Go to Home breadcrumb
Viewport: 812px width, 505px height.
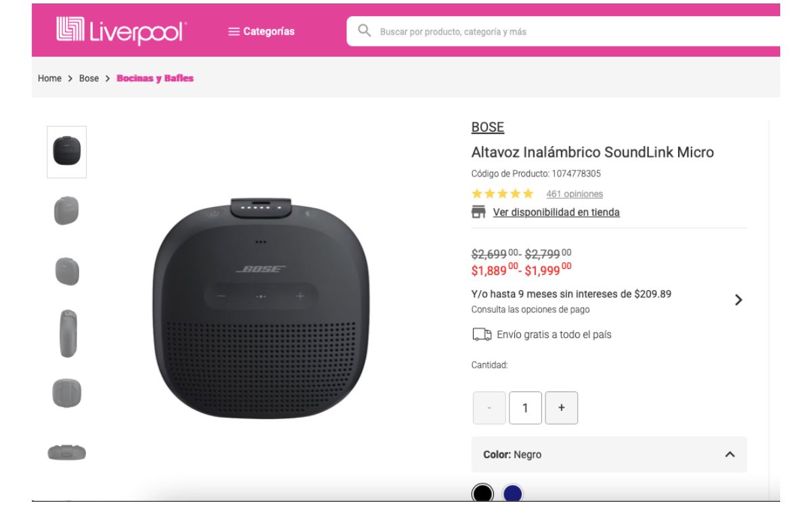(49, 78)
